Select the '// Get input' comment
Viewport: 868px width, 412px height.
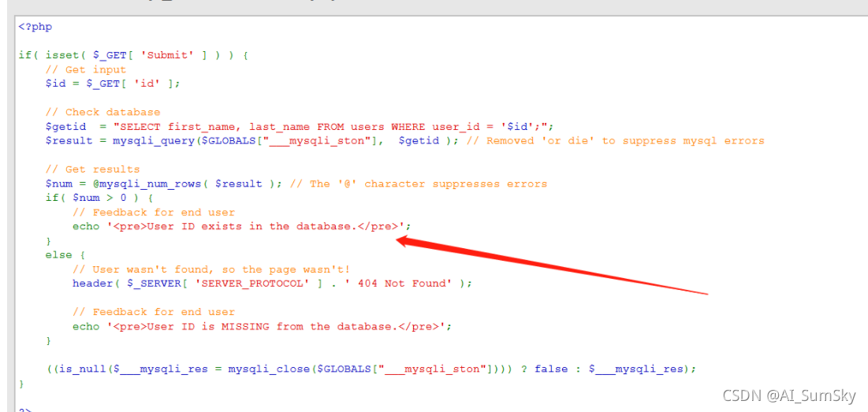[x=86, y=69]
